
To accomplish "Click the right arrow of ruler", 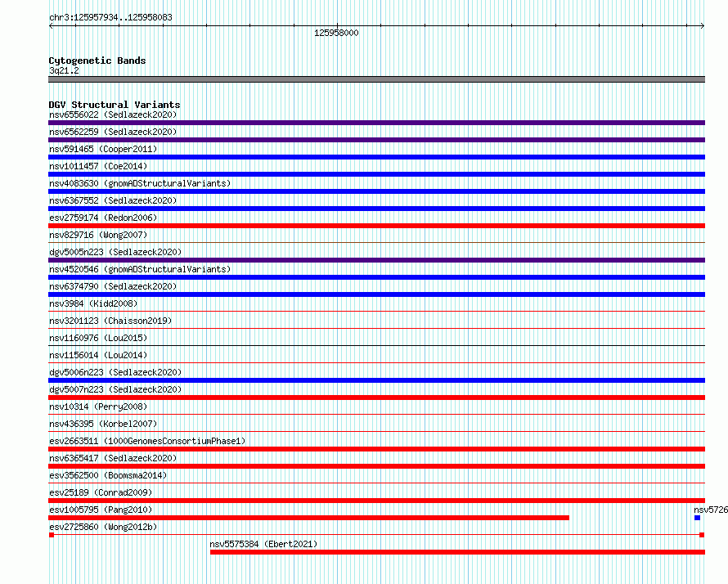I will [x=703, y=26].
